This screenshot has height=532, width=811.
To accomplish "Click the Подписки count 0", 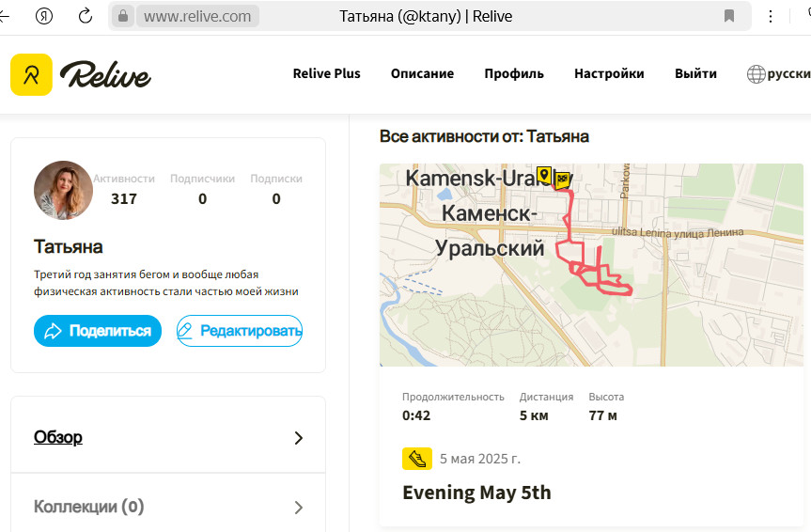I will click(276, 198).
